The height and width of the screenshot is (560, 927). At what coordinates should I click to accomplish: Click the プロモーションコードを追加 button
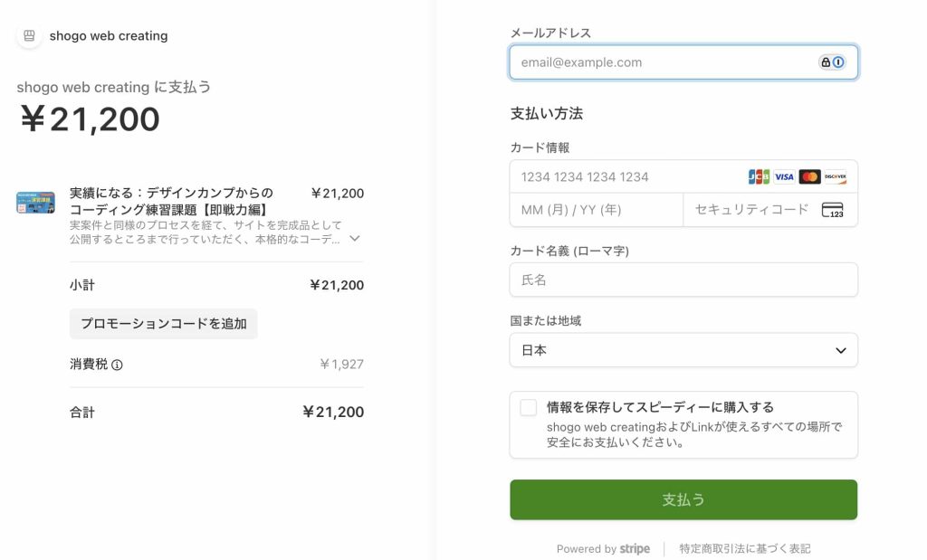click(164, 324)
